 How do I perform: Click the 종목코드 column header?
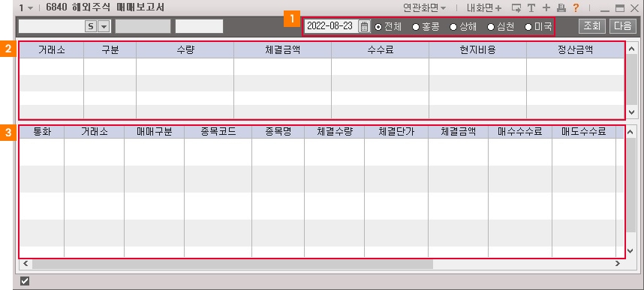(x=218, y=132)
